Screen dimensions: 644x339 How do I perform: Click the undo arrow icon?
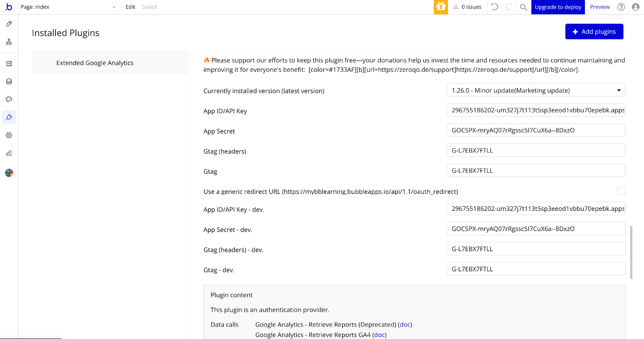(495, 7)
